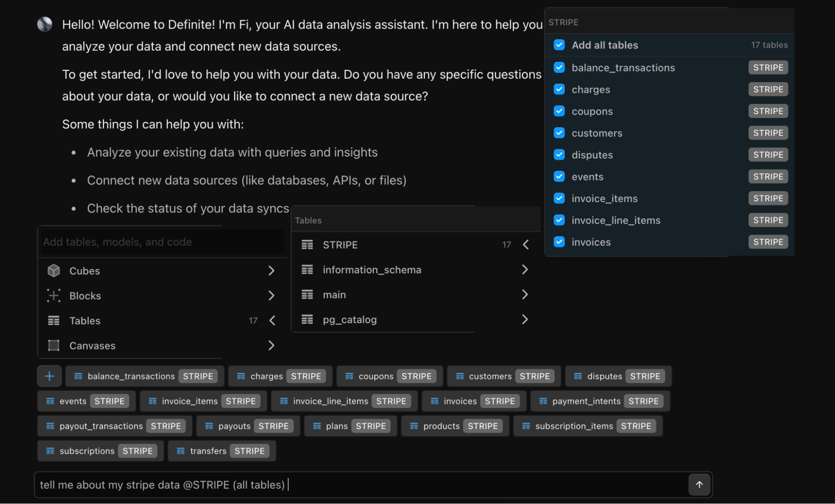Click STRIPE badge beside charges in list

pyautogui.click(x=768, y=89)
